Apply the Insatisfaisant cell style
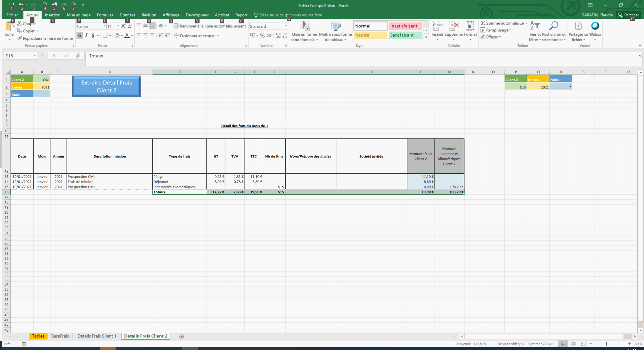This screenshot has width=644, height=350. [405, 26]
